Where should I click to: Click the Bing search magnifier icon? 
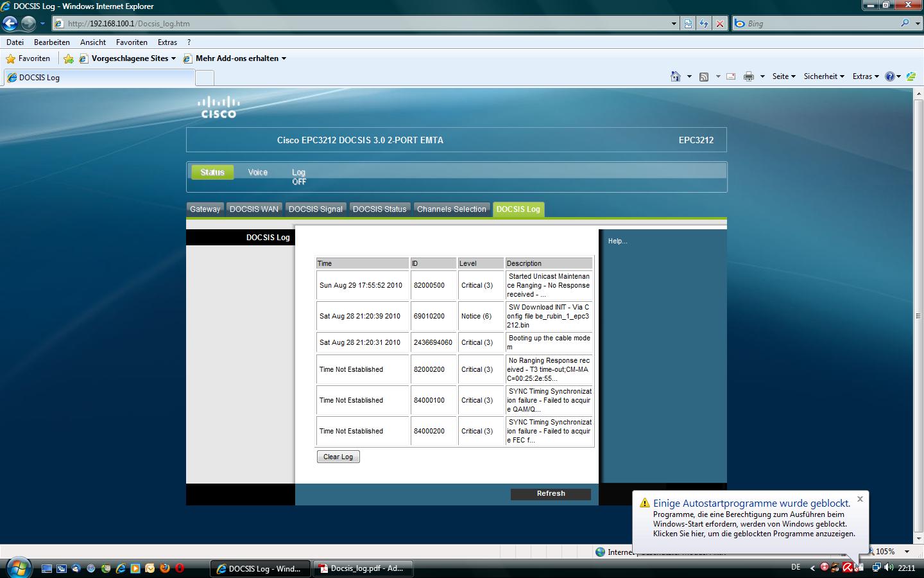click(x=905, y=23)
